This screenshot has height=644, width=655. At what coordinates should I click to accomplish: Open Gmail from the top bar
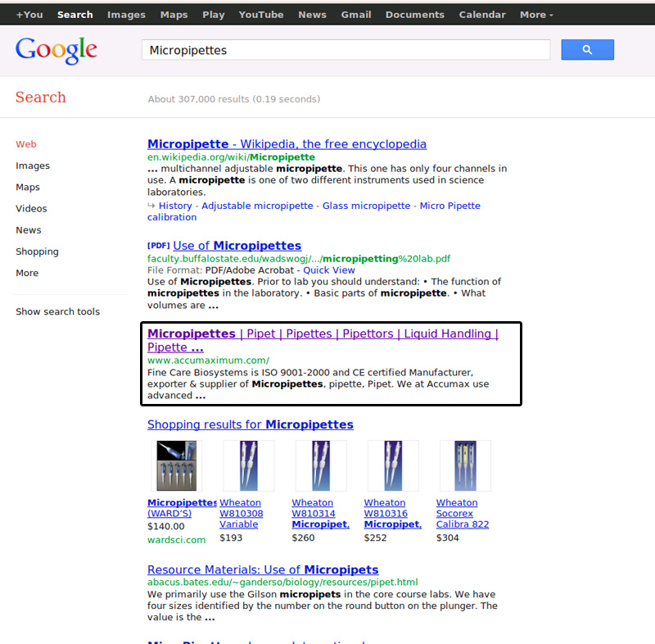(x=356, y=15)
